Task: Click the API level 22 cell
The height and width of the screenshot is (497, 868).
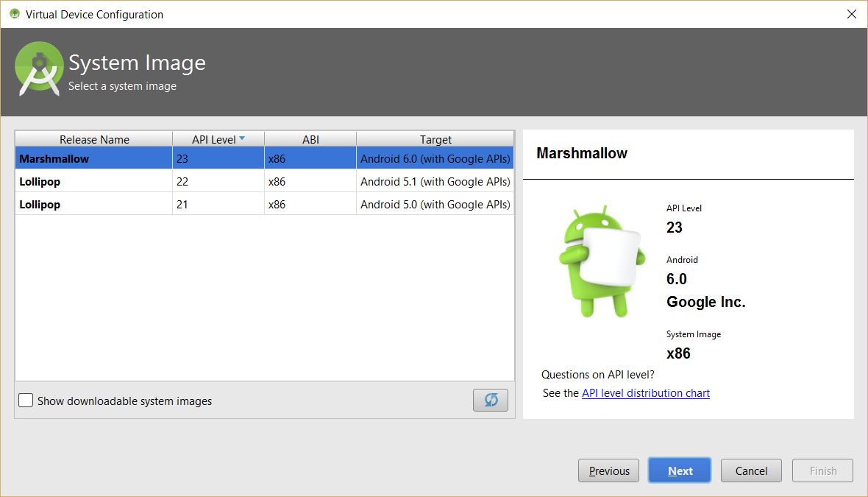Action: pyautogui.click(x=218, y=181)
